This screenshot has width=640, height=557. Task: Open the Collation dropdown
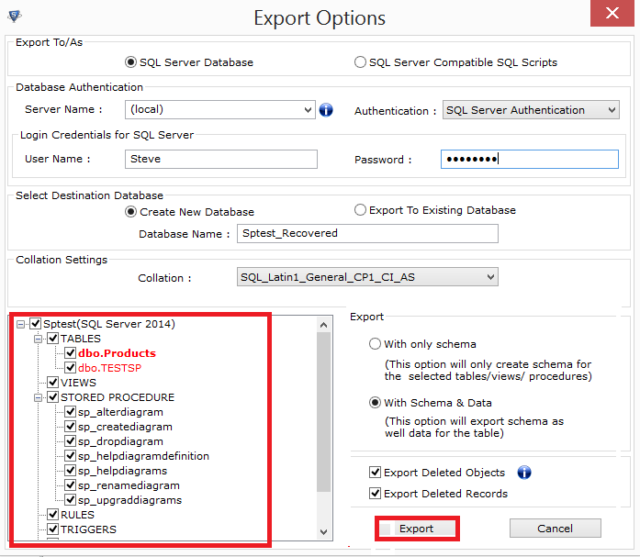coord(491,277)
